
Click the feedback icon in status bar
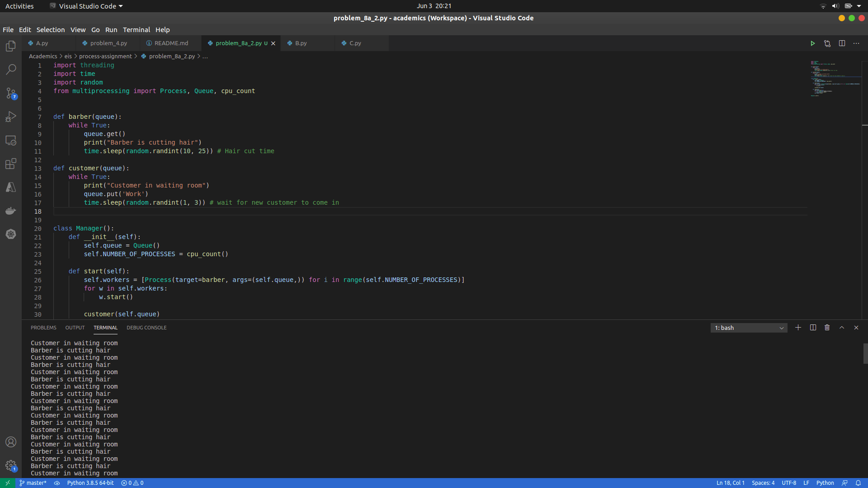pyautogui.click(x=844, y=483)
